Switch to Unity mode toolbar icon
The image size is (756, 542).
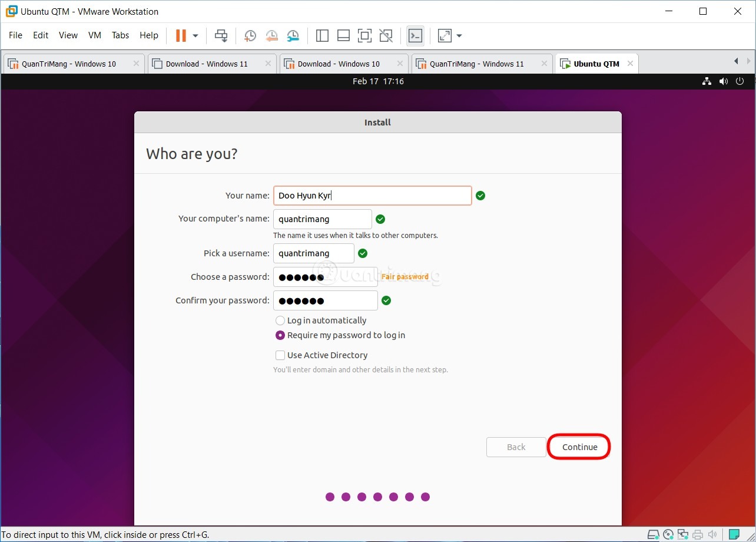(386, 36)
